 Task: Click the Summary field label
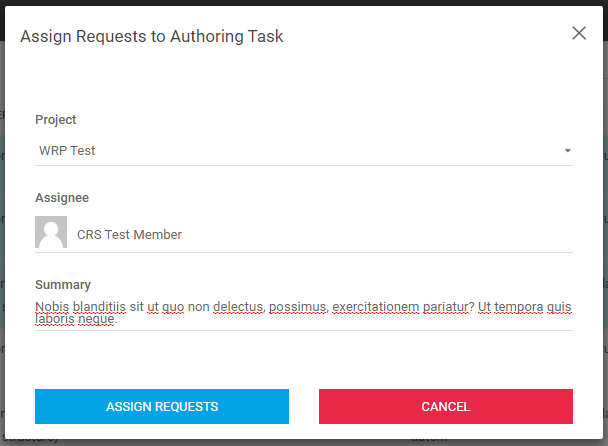tap(63, 285)
